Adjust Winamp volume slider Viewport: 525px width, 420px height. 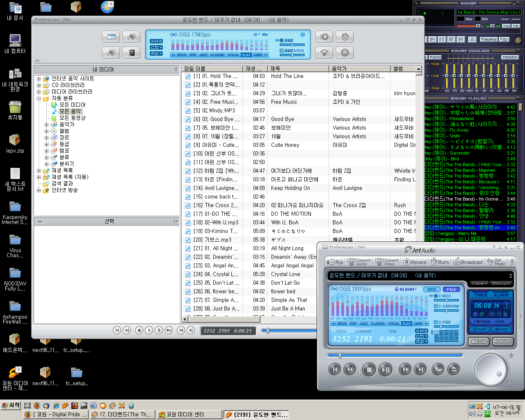click(478, 26)
